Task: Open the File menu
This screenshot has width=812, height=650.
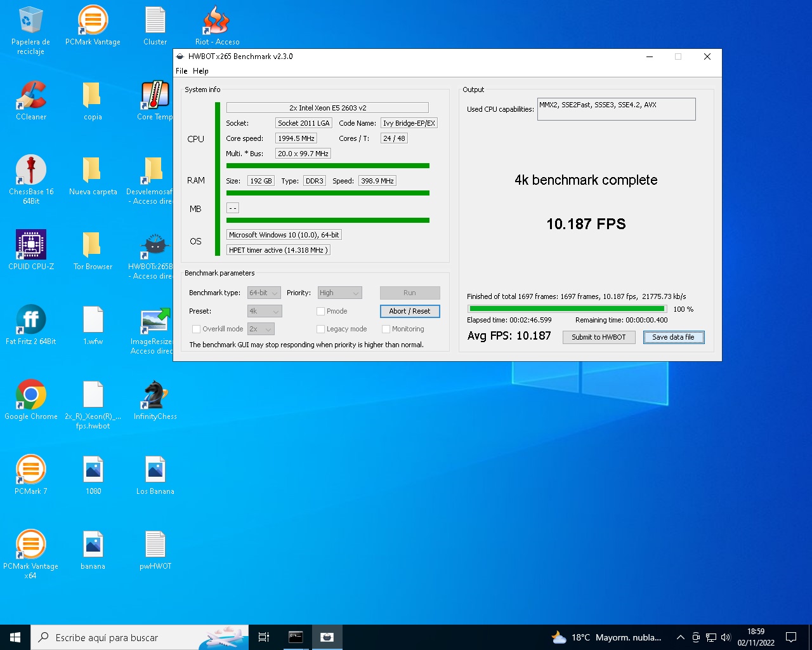Action: tap(181, 71)
